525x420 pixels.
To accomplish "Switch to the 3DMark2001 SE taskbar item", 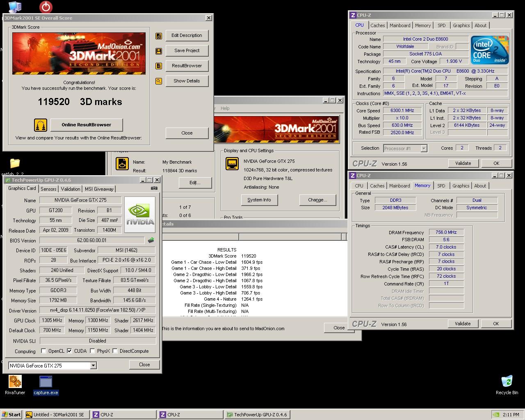I will [x=56, y=415].
